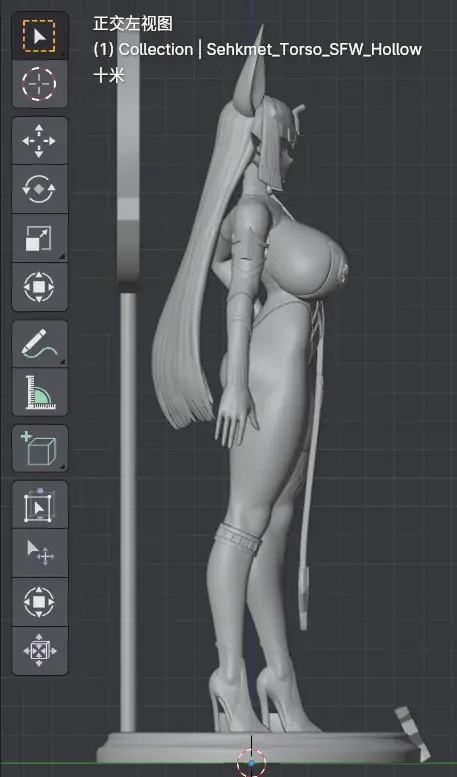The width and height of the screenshot is (457, 777).
Task: Click the 'Sehkmet_Torso_SFW_Hollow' object name text
Action: [314, 50]
